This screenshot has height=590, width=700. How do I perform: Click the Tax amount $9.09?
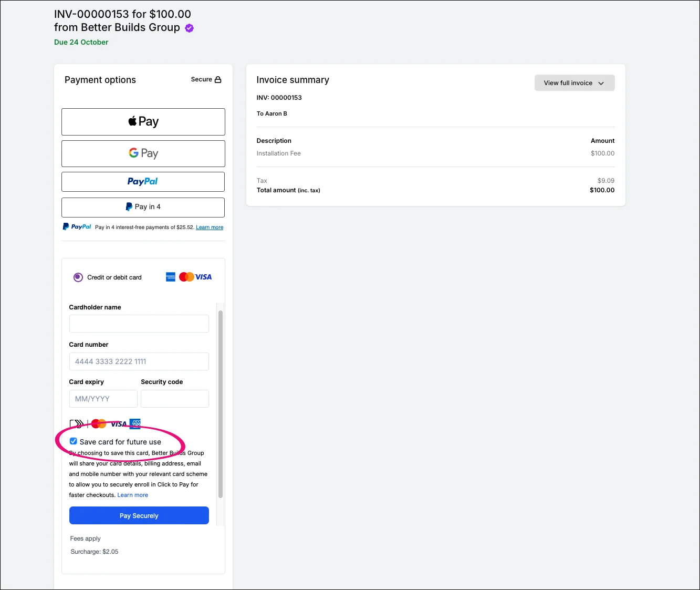pyautogui.click(x=606, y=180)
